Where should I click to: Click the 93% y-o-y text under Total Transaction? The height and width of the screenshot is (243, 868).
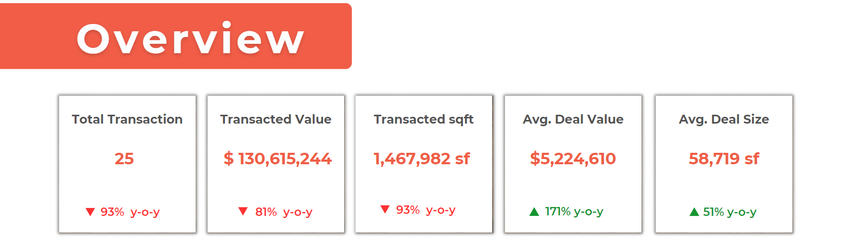[x=130, y=212]
